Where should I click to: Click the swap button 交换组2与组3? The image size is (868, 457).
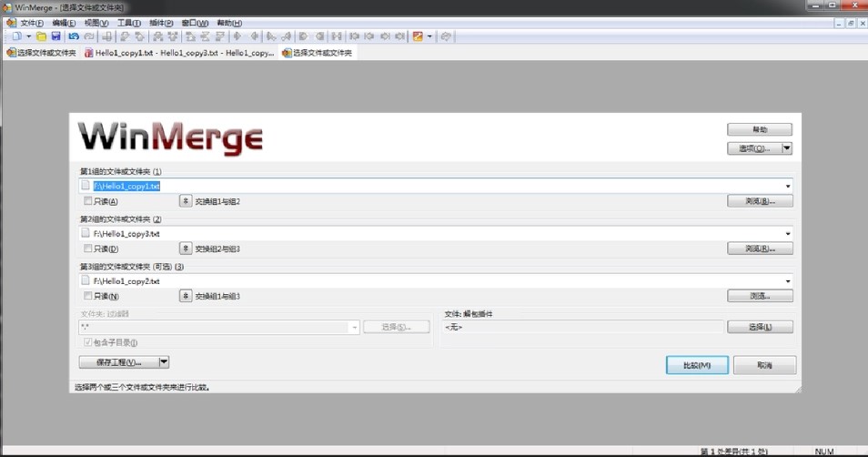[186, 249]
